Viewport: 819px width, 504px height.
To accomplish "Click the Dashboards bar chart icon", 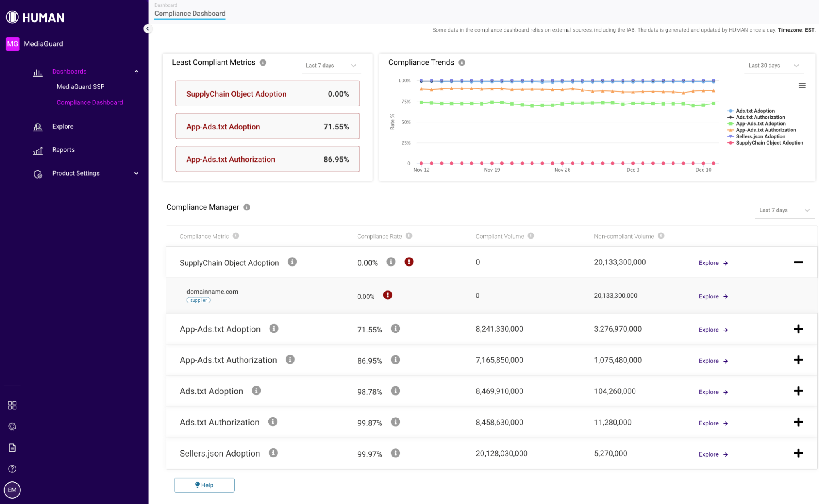I will point(38,72).
